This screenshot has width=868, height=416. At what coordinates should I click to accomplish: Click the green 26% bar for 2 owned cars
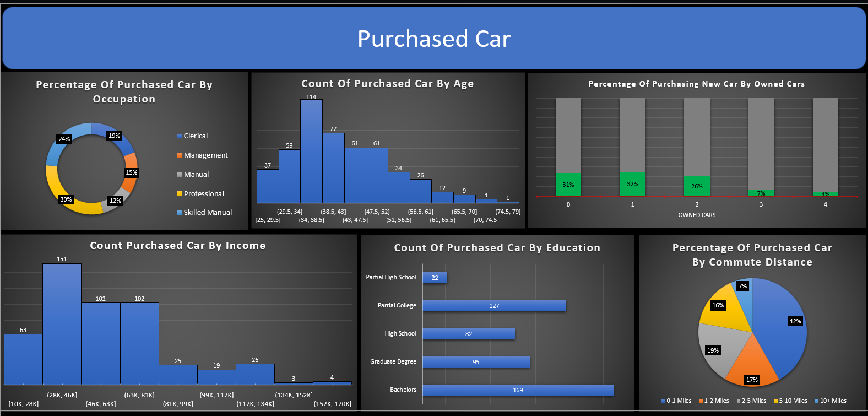[697, 186]
